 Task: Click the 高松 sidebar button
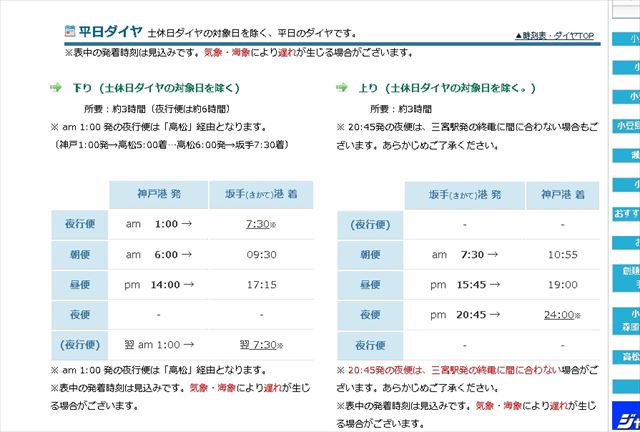point(628,355)
